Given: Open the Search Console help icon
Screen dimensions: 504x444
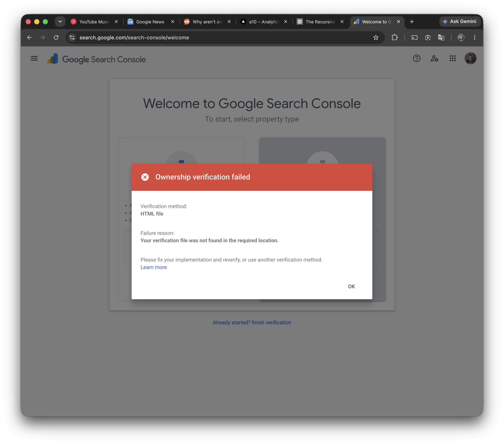Looking at the screenshot, I should pyautogui.click(x=417, y=58).
